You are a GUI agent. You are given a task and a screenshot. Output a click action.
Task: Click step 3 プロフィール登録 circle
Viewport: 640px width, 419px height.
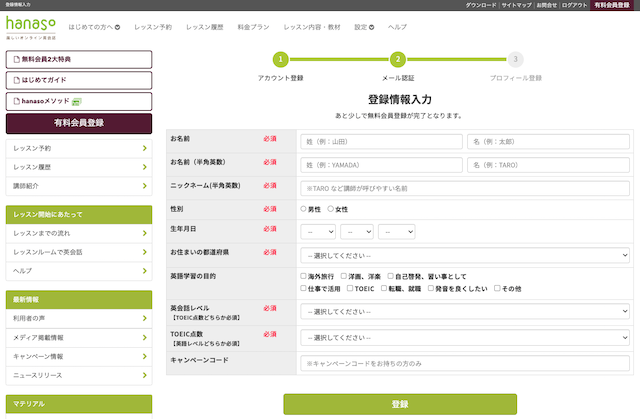click(x=516, y=60)
